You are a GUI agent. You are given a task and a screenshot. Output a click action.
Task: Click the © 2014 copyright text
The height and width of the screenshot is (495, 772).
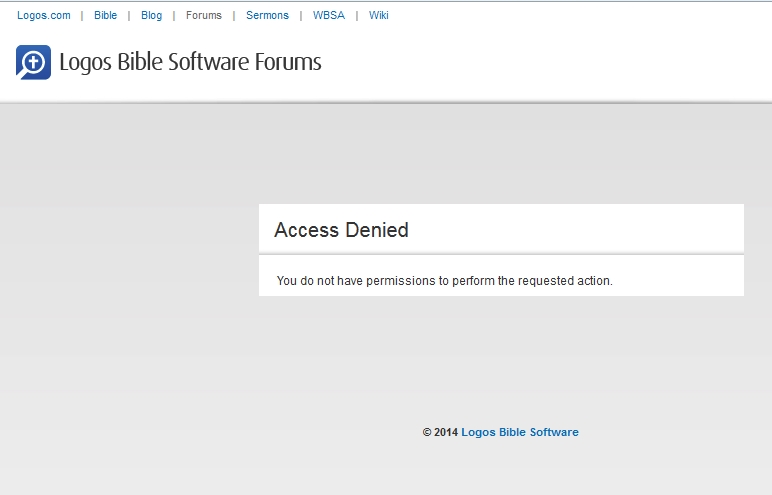440,432
